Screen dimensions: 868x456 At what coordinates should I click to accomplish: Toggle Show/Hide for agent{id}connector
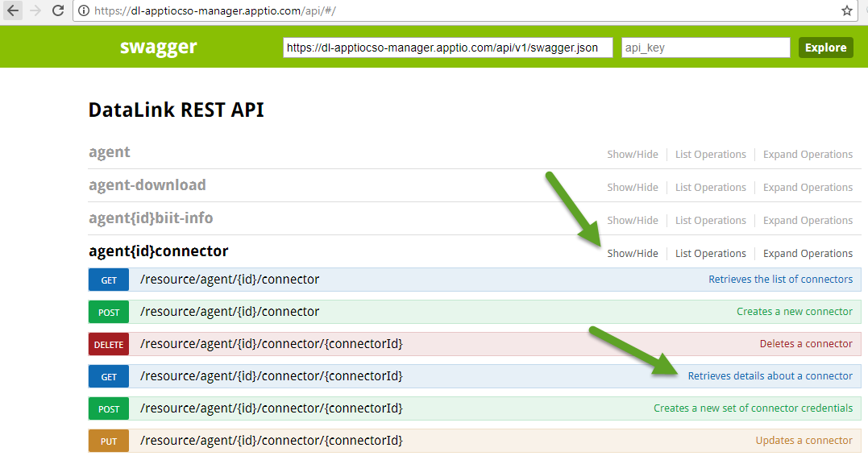(x=633, y=254)
